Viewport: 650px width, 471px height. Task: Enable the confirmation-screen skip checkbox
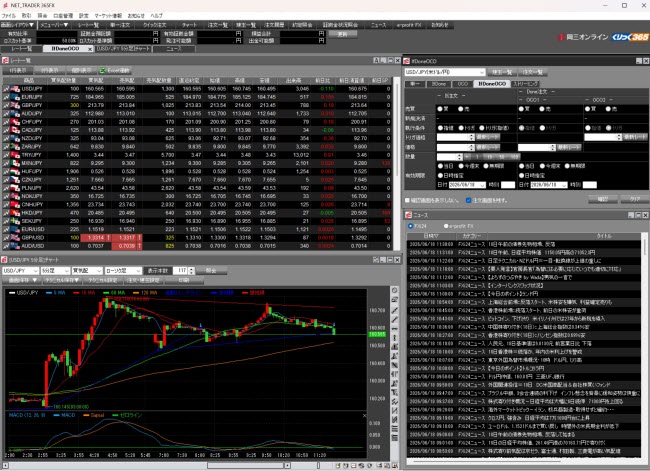[407, 200]
